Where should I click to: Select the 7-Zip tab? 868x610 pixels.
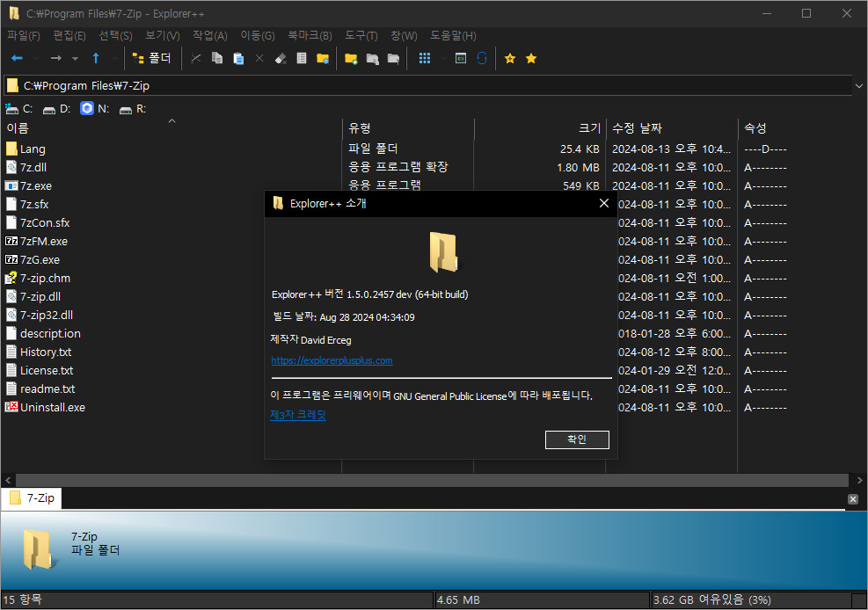(33, 497)
